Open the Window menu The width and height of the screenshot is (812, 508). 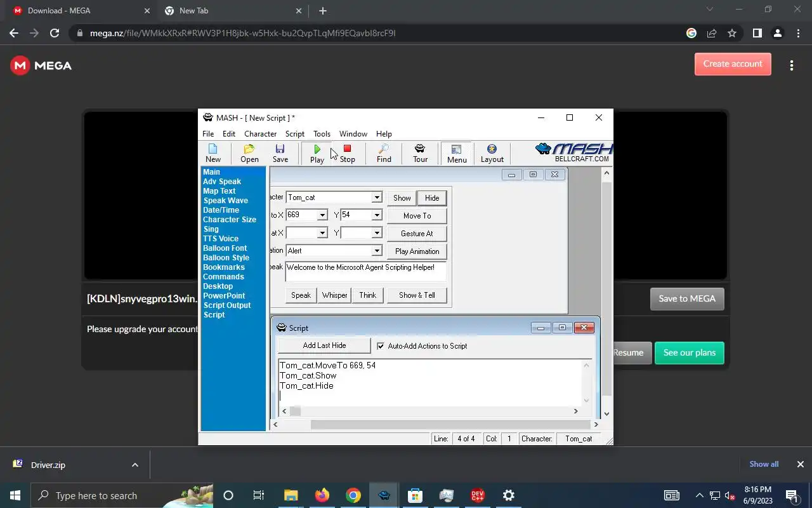coord(353,134)
